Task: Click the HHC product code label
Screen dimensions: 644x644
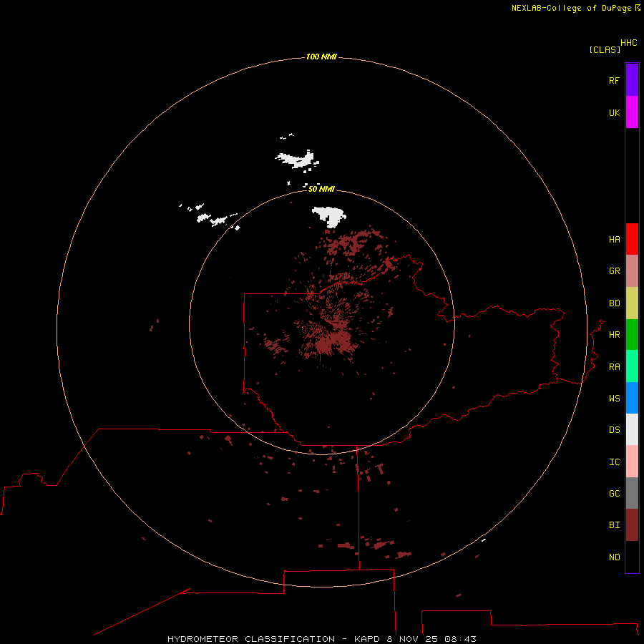Action: (x=628, y=43)
